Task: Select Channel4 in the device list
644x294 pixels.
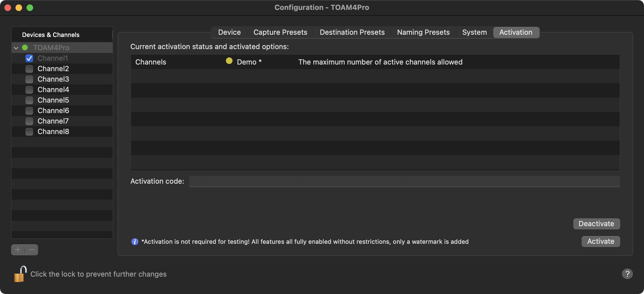Action: coord(53,90)
